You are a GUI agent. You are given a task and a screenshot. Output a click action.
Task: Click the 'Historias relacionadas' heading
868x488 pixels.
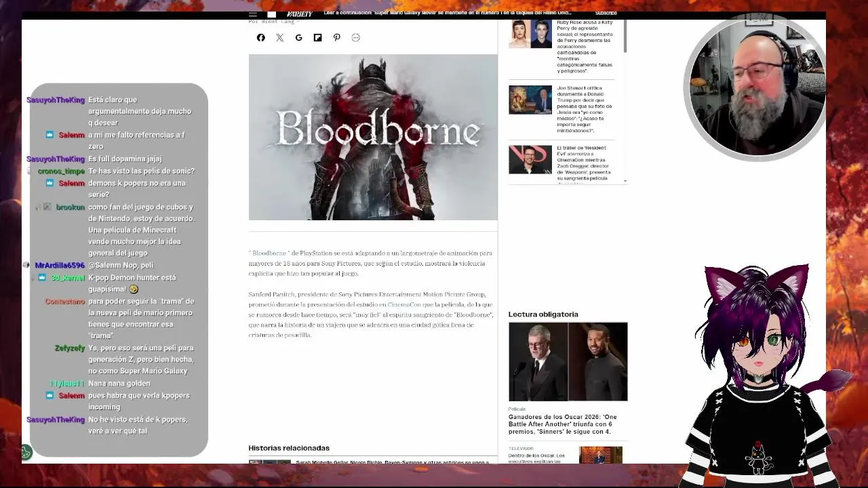[289, 448]
